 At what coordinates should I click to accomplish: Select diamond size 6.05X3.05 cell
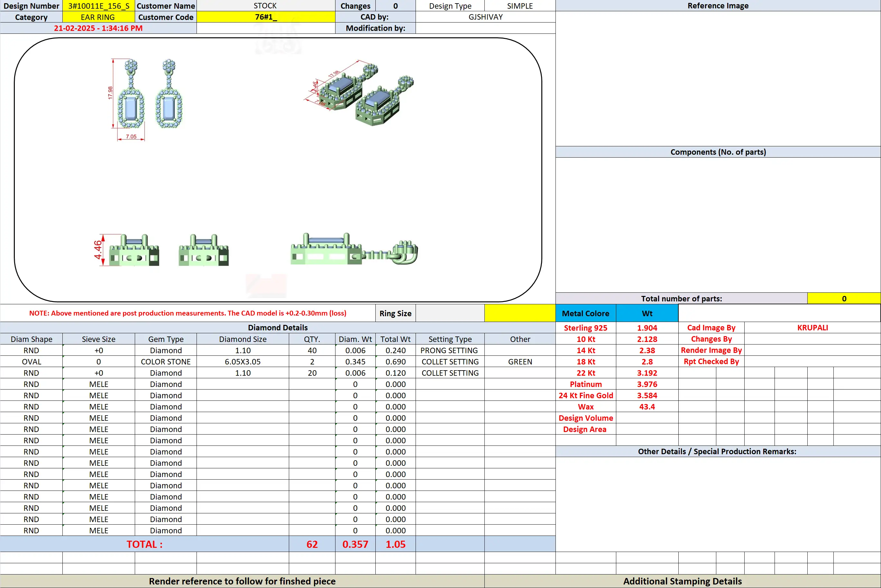243,362
